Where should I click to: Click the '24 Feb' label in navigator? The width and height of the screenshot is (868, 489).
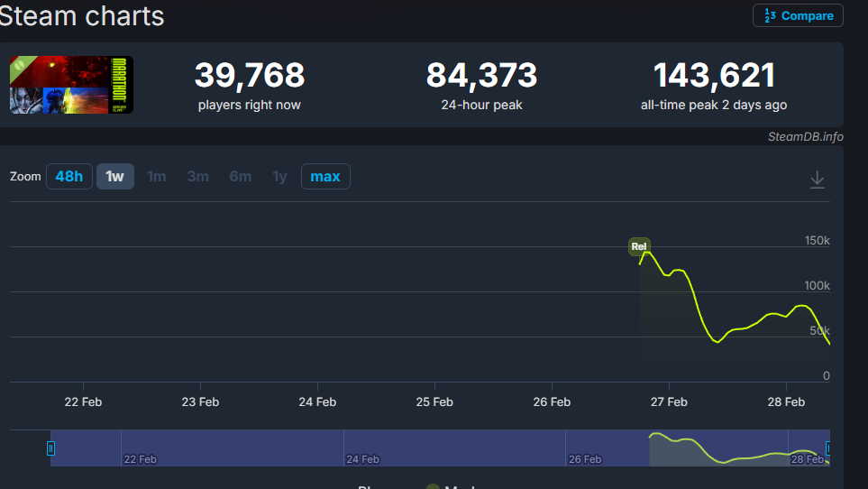pyautogui.click(x=362, y=459)
